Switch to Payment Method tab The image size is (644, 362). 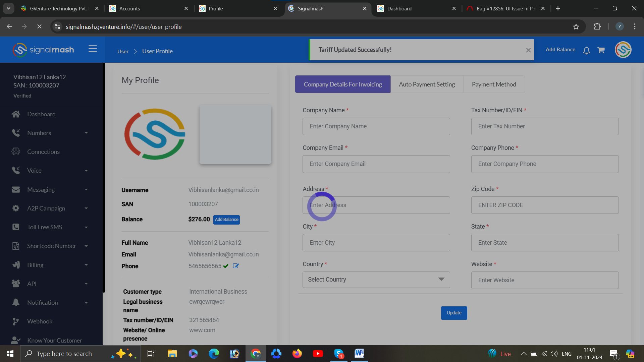(x=494, y=84)
